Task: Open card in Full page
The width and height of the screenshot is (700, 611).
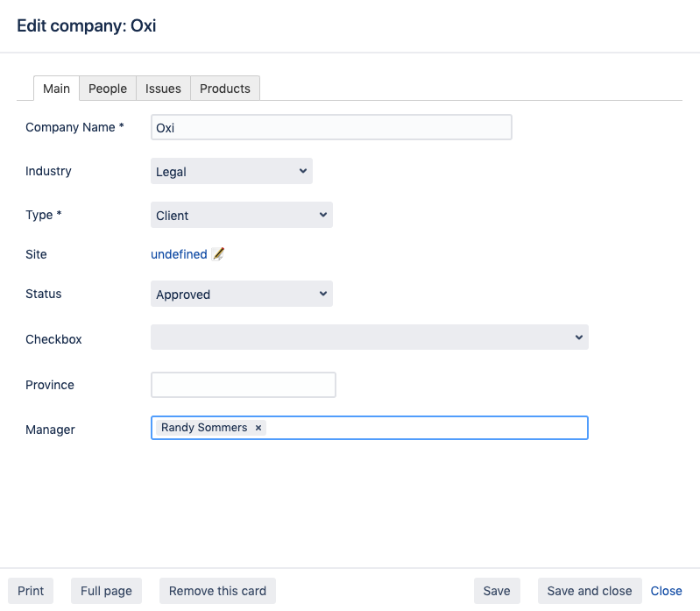Action: click(106, 591)
